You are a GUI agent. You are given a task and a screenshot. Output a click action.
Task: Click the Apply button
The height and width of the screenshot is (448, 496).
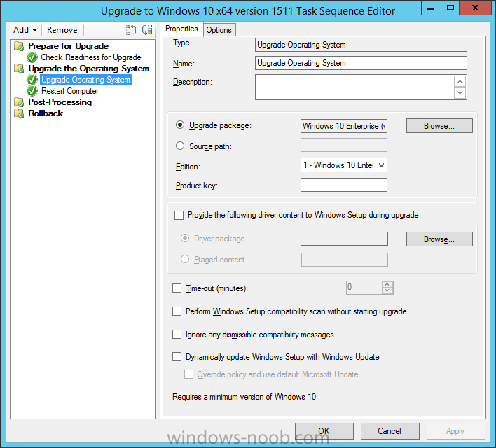tap(455, 431)
